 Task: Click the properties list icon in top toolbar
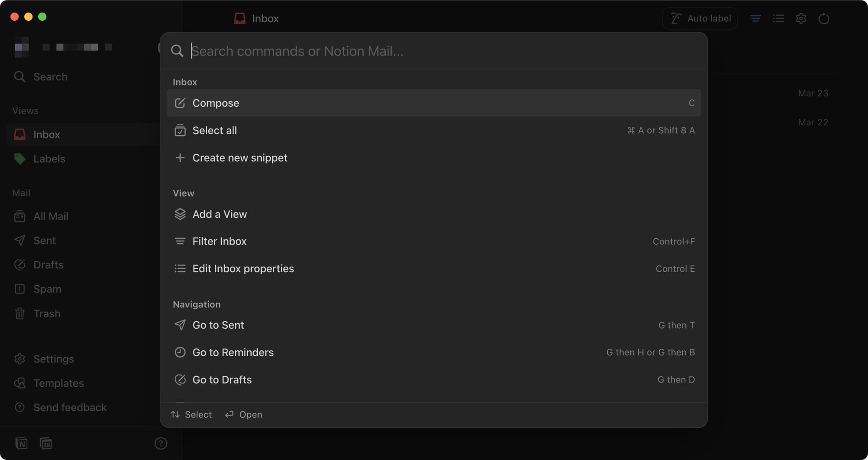pyautogui.click(x=778, y=18)
